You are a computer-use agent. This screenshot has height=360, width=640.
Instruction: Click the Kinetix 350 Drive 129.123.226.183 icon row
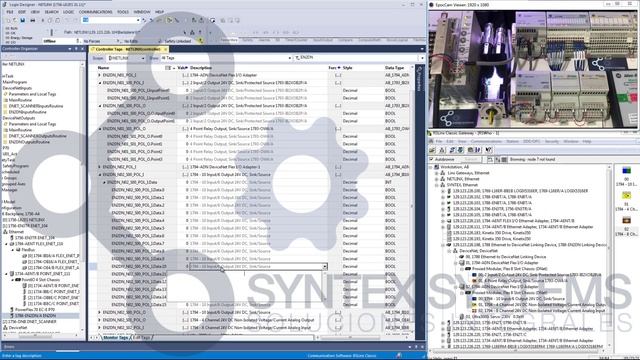[x=490, y=233]
